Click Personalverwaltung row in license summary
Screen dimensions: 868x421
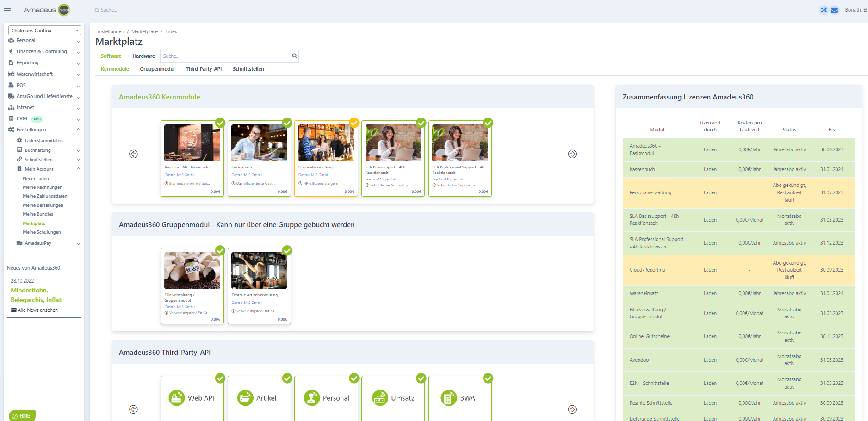coord(739,192)
